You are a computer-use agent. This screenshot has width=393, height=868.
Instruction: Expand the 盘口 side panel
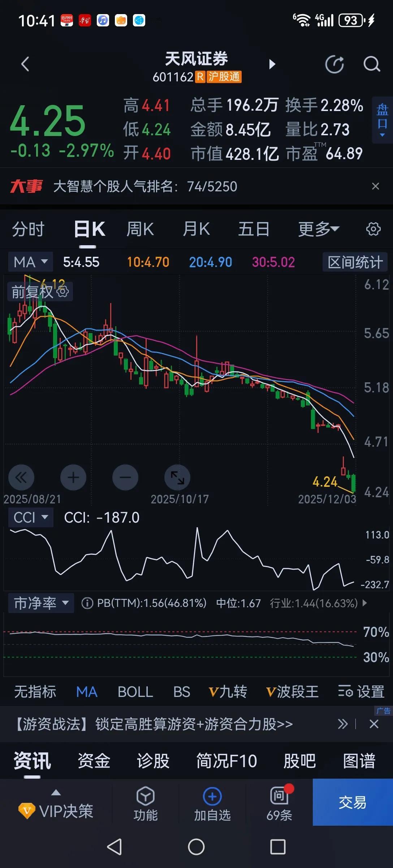382,120
